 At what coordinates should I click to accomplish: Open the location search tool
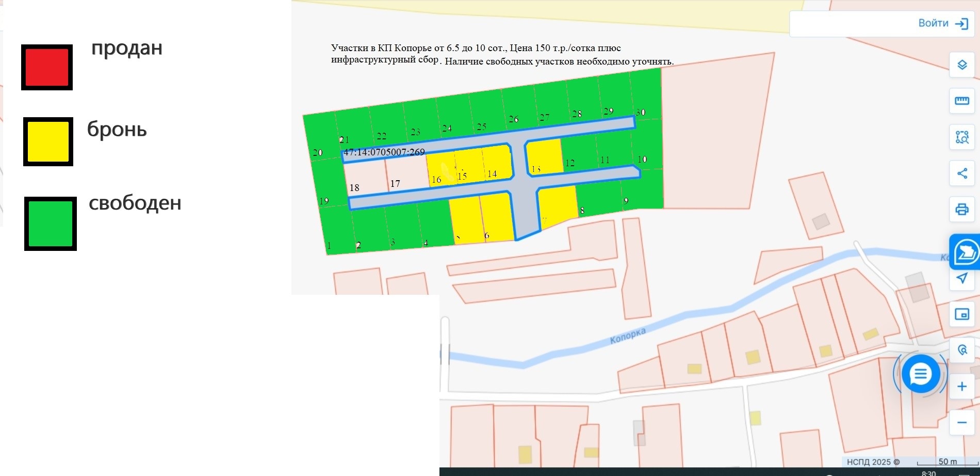(x=962, y=350)
